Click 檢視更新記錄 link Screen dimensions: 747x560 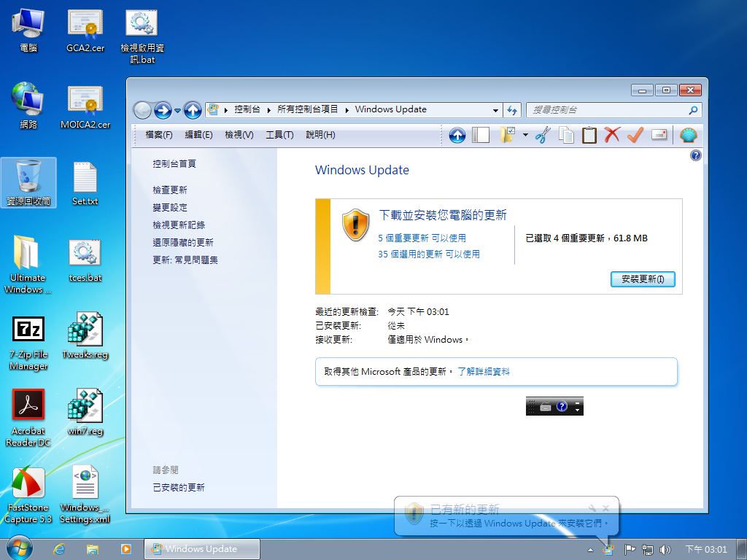tap(179, 225)
